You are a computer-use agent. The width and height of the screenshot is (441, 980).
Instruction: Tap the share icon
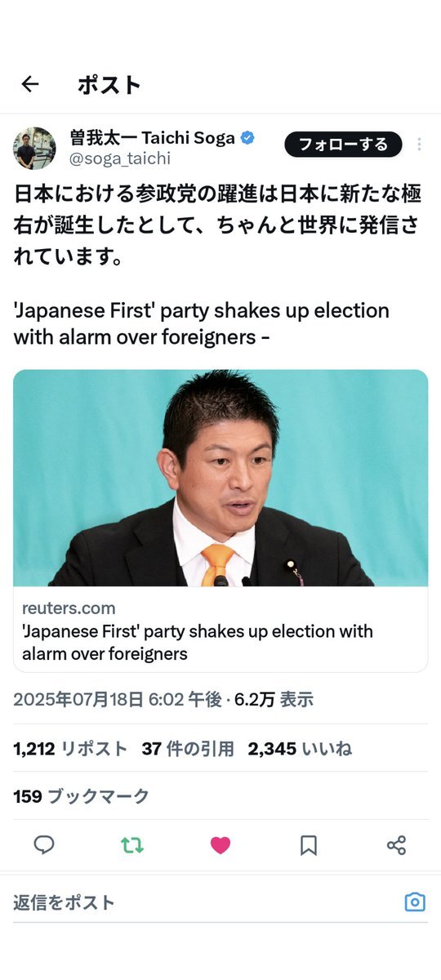(396, 845)
